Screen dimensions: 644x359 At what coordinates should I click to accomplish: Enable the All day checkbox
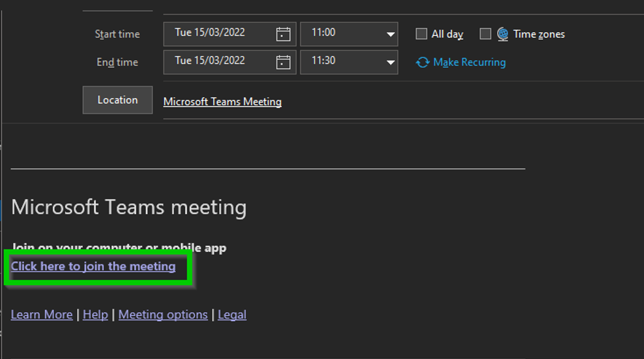tap(422, 34)
